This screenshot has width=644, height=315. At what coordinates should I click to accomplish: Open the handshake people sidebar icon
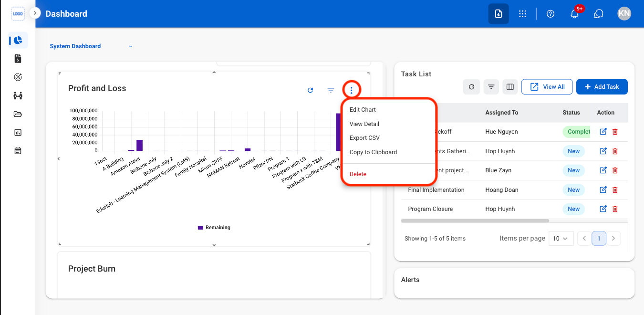coord(18,95)
